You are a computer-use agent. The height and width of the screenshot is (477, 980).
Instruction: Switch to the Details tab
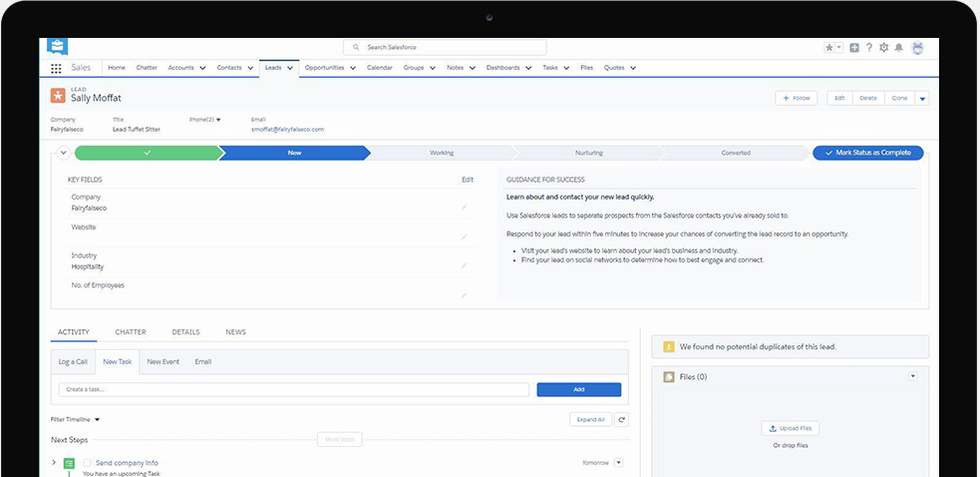[x=185, y=332]
